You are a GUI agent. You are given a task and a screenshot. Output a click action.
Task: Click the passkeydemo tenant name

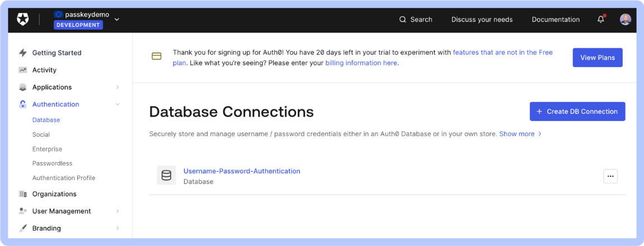point(87,15)
